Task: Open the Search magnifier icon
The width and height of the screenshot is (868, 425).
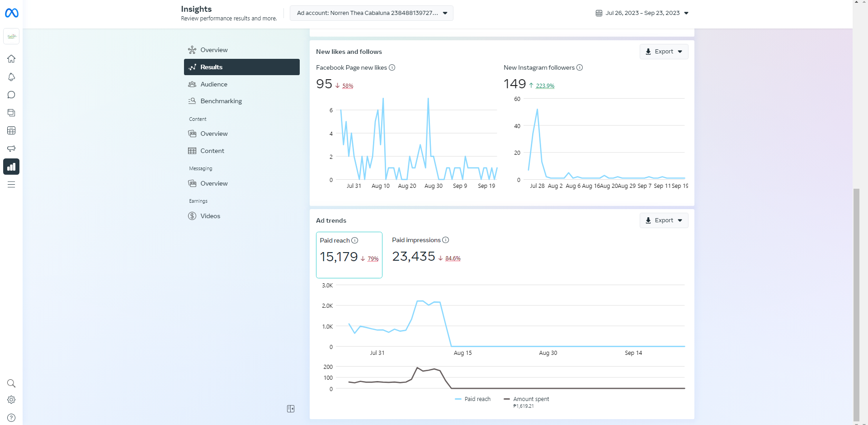Action: (x=11, y=383)
